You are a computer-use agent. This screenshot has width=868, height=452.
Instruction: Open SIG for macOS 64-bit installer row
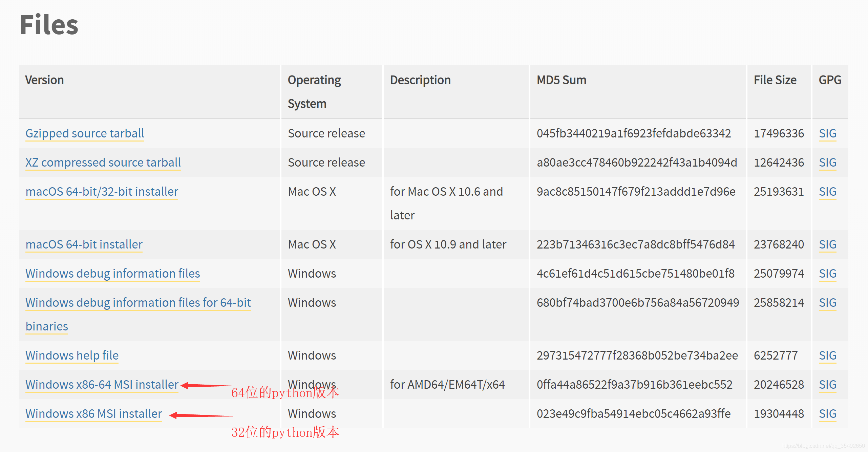827,244
